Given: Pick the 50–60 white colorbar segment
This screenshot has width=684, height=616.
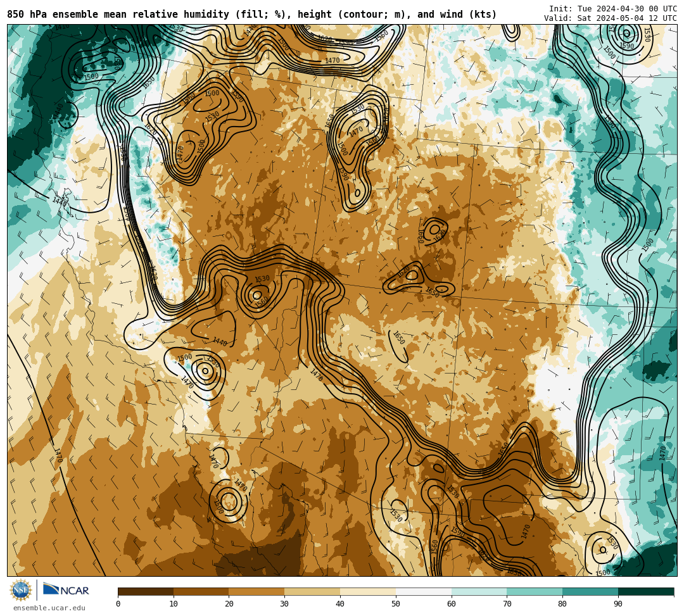Looking at the screenshot, I should (424, 591).
